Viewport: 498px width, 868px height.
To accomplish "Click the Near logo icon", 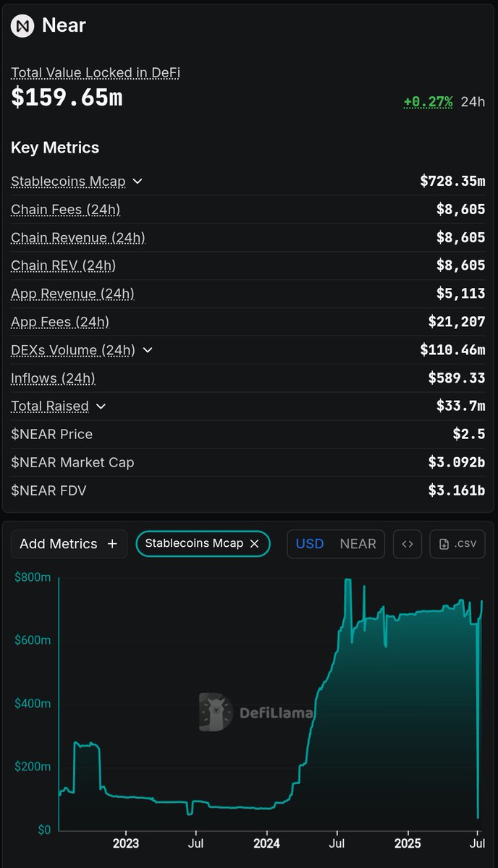I will (x=22, y=26).
